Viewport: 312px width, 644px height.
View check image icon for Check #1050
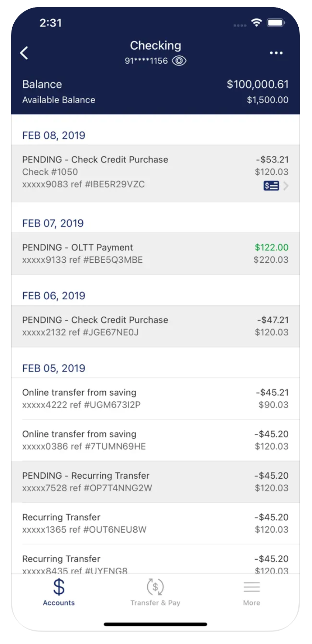click(271, 186)
